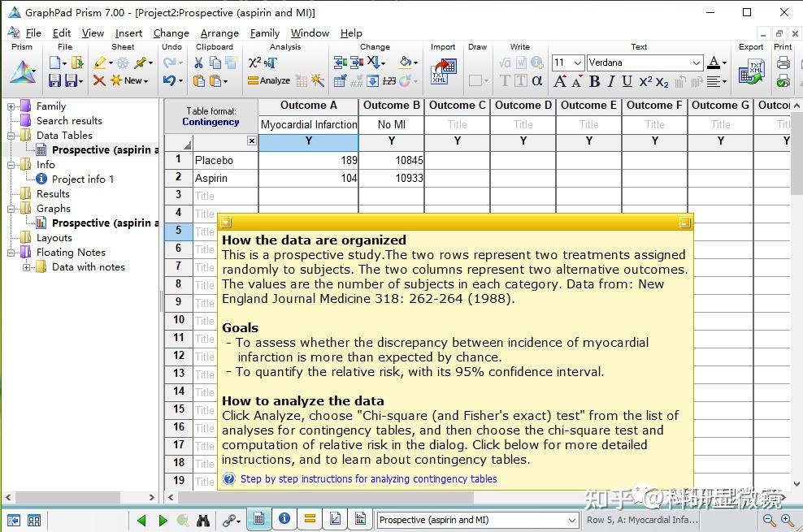Open the Change menu
Image resolution: width=803 pixels, height=532 pixels.
pos(171,32)
